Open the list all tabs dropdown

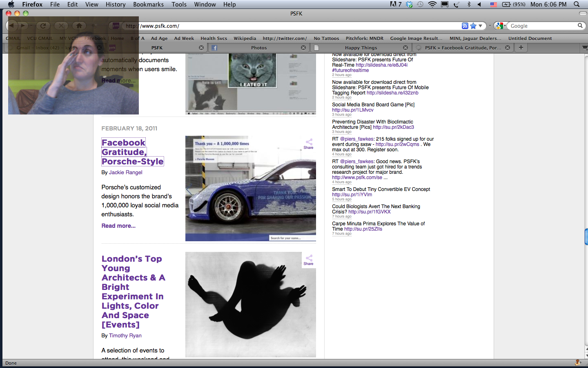coord(584,48)
